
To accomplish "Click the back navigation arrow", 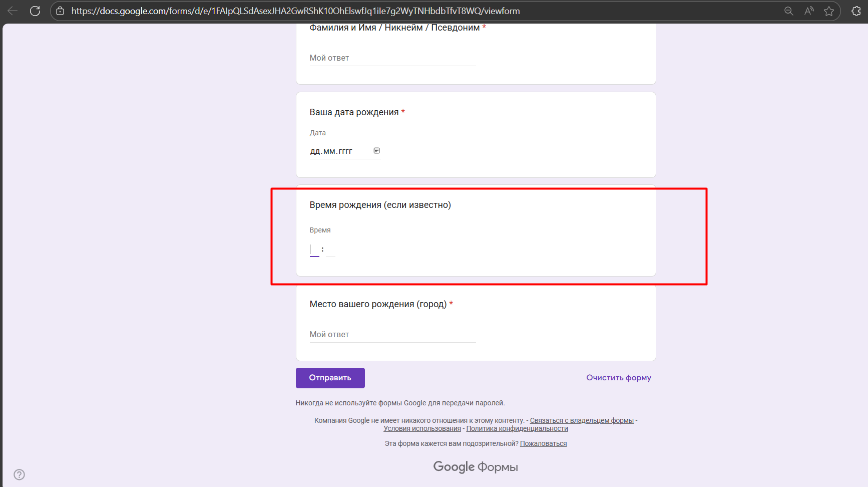I will (x=12, y=11).
